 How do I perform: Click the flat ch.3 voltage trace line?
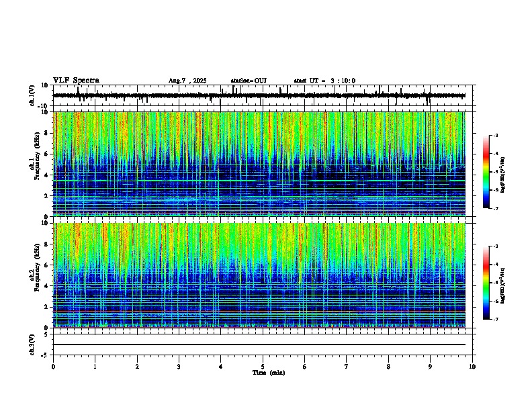[x=259, y=345]
